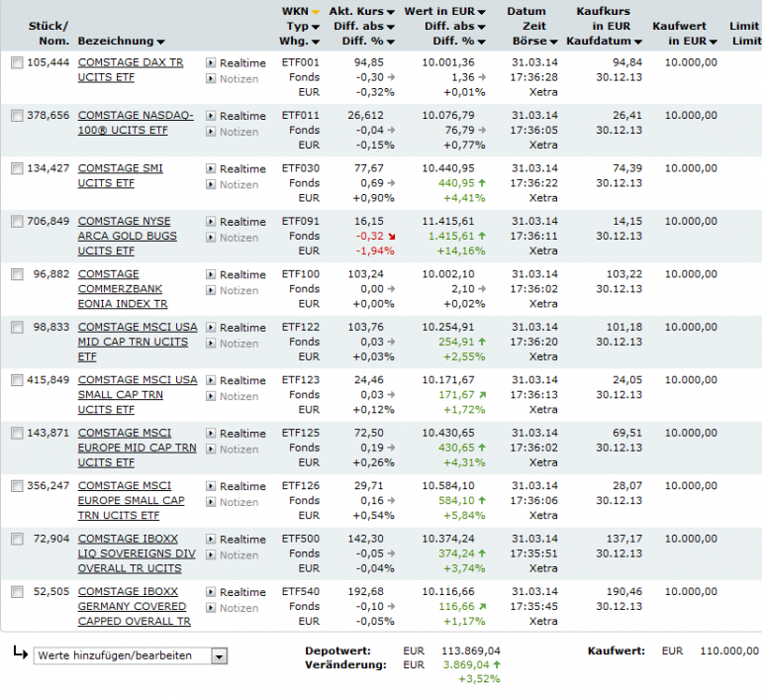
Task: Open Realtime icon for MSCI EUROPE SMALL CAP
Action: [211, 486]
